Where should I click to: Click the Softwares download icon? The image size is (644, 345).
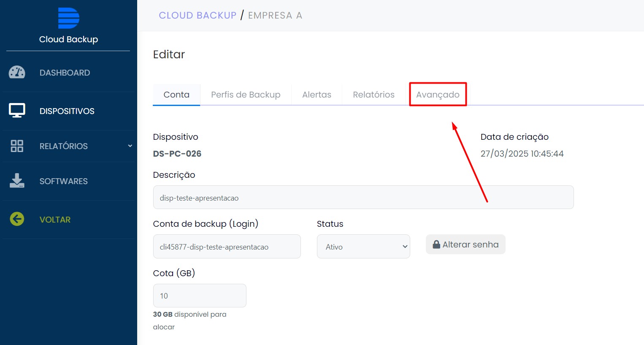[x=17, y=181]
